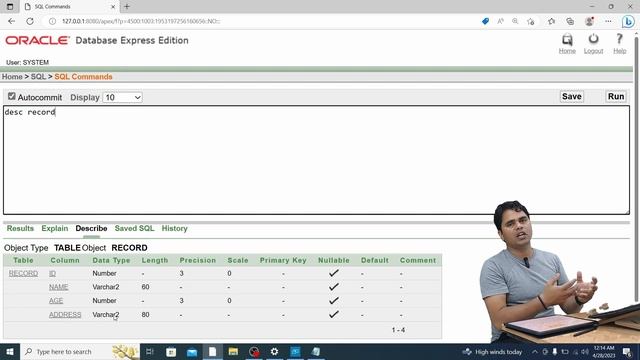This screenshot has width=640, height=360.
Task: Click the Data Type column header
Action: (x=111, y=260)
